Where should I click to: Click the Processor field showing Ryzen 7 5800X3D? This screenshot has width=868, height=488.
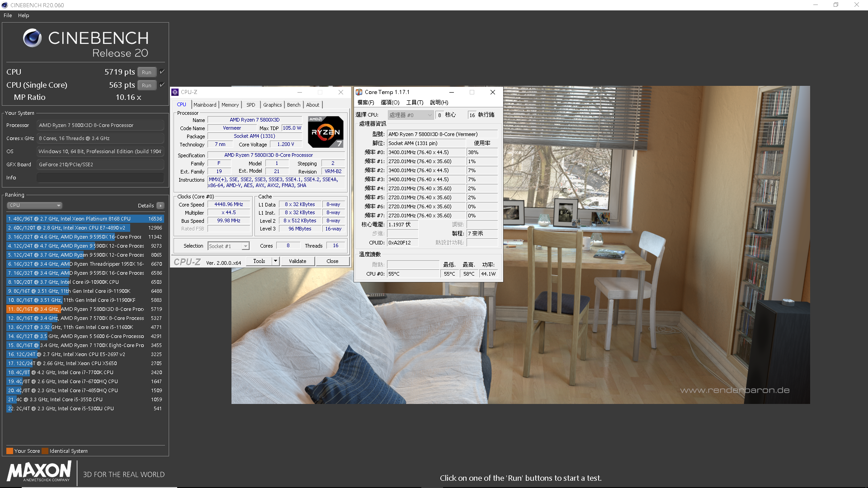tap(100, 125)
